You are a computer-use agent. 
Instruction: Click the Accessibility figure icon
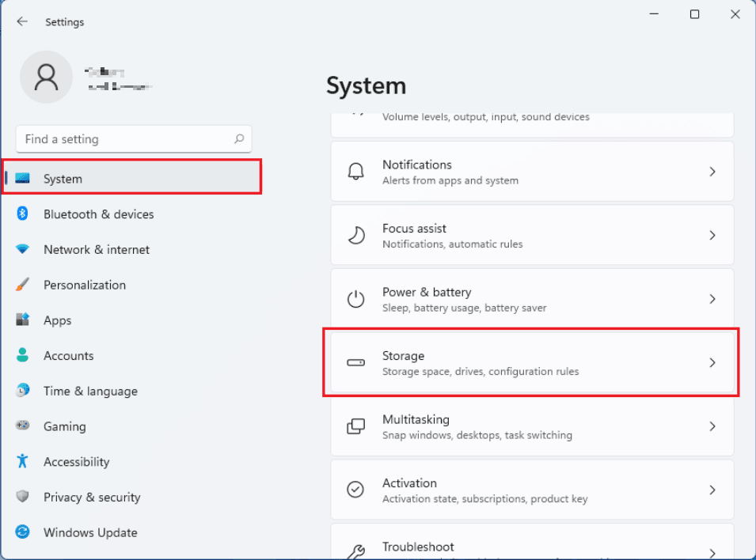pyautogui.click(x=23, y=462)
